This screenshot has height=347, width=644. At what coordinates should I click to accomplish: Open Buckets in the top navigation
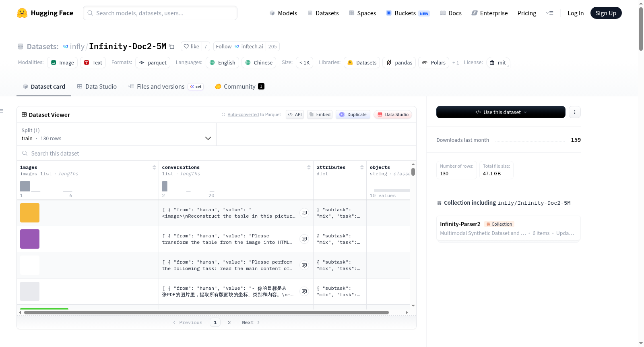(408, 13)
